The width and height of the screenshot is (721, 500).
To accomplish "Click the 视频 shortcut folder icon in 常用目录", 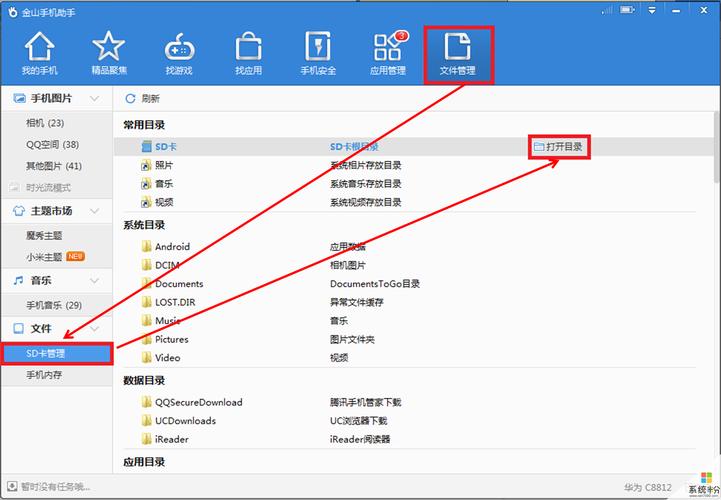I will tap(146, 202).
